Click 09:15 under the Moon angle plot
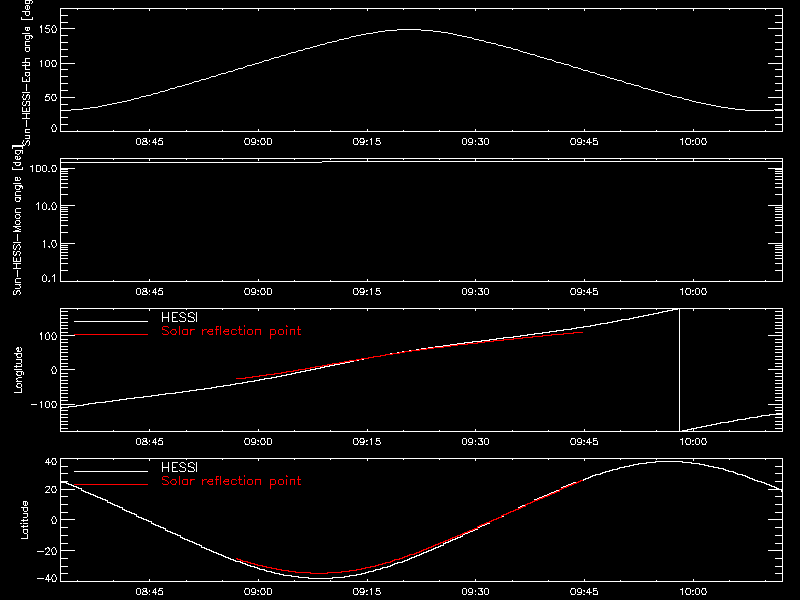The image size is (800, 600). point(367,292)
